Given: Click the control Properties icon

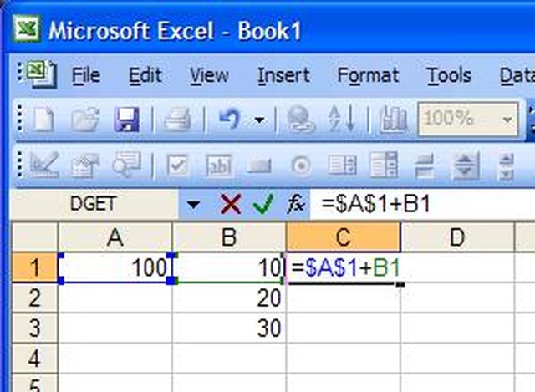Looking at the screenshot, I should click(x=85, y=165).
